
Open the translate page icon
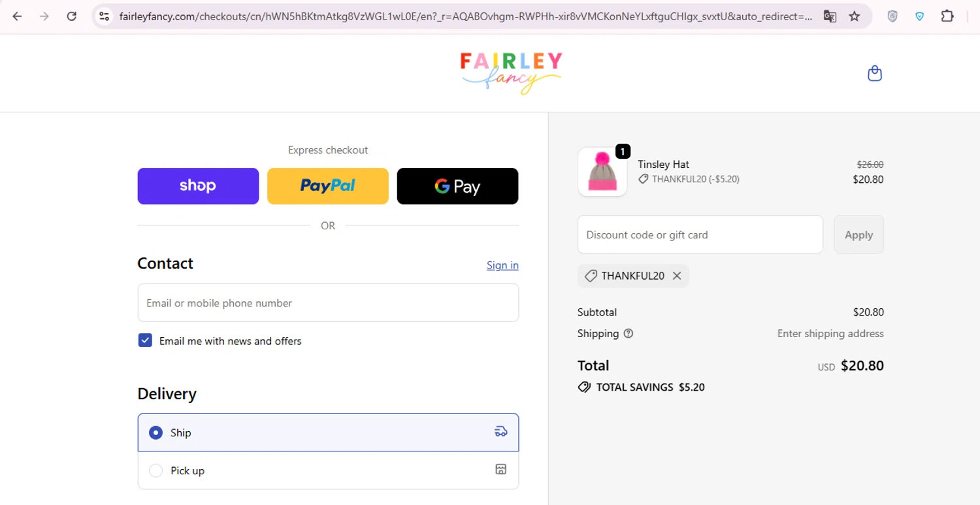point(830,16)
